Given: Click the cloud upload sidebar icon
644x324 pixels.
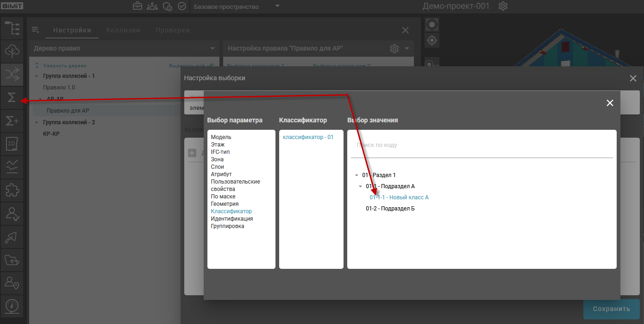Looking at the screenshot, I should [12, 51].
